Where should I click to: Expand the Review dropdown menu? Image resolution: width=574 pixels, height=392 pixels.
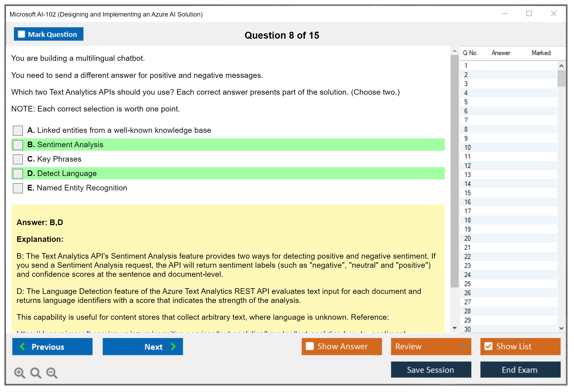[x=463, y=346]
